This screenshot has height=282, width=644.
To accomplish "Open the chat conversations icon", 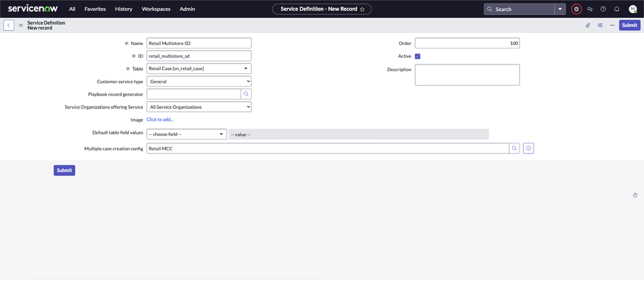I will (590, 9).
